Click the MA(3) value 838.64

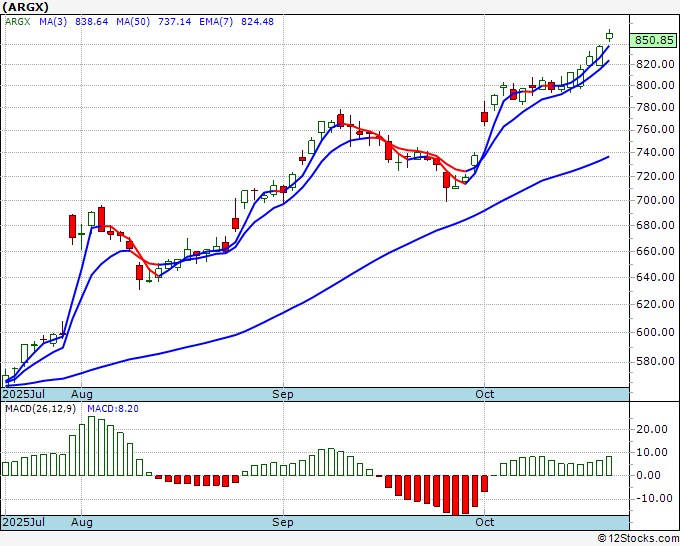[x=92, y=21]
